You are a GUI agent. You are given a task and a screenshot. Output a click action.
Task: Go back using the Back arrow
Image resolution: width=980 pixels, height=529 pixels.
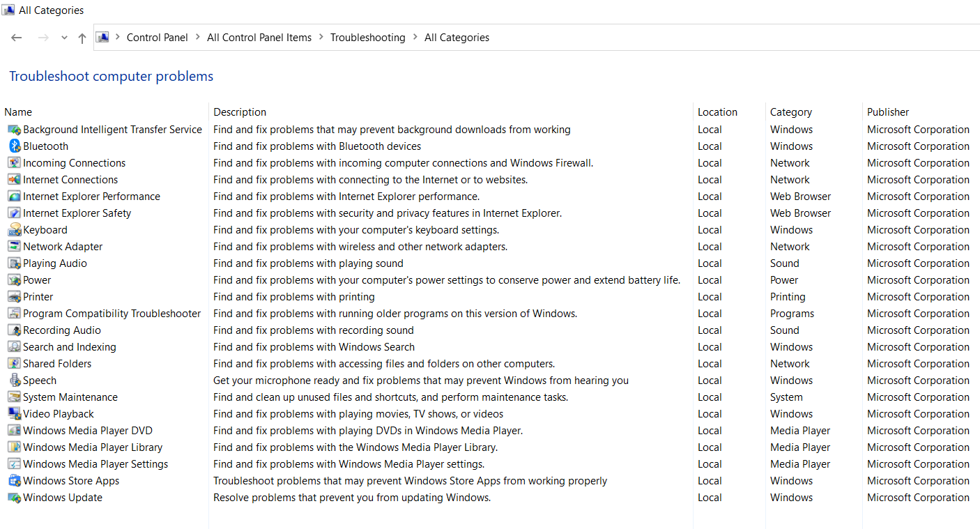pyautogui.click(x=17, y=38)
